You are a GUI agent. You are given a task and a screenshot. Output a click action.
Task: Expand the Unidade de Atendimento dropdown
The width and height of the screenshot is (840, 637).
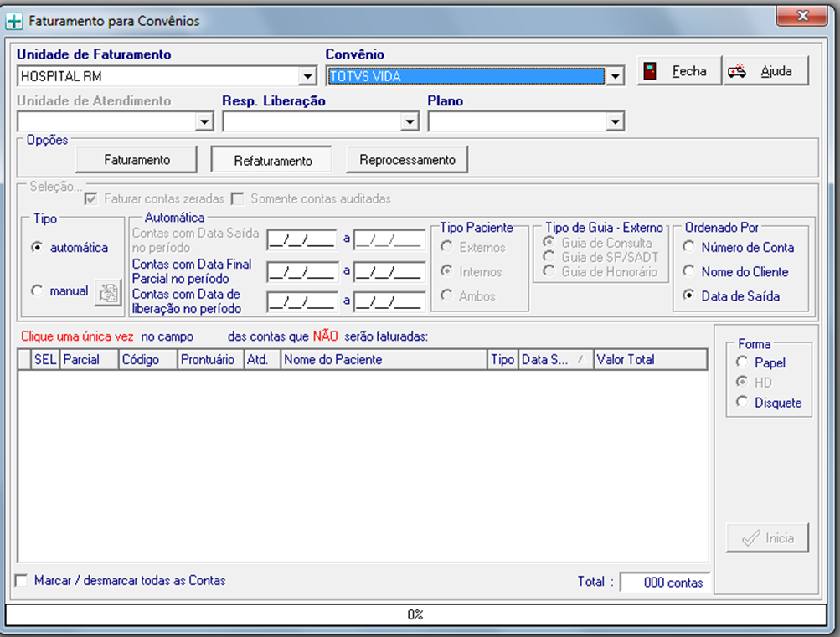204,122
